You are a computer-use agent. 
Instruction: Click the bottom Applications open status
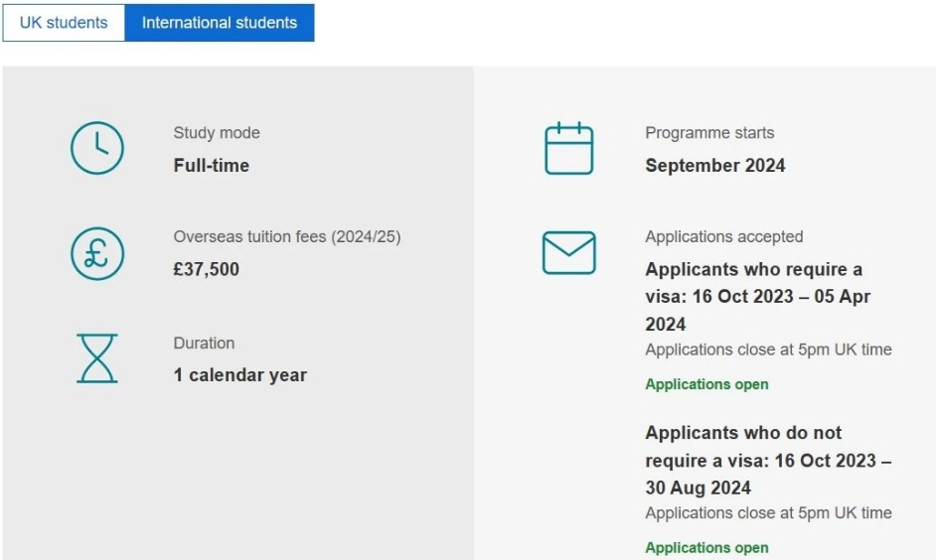(706, 547)
